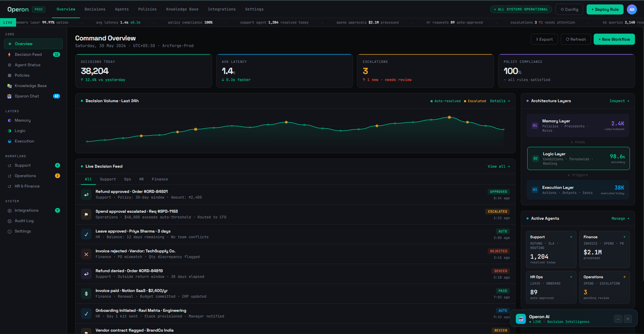This screenshot has width=644, height=334.
Task: Click the ALL SYSTEMS OPERATIONAL status badge
Action: pos(521,9)
